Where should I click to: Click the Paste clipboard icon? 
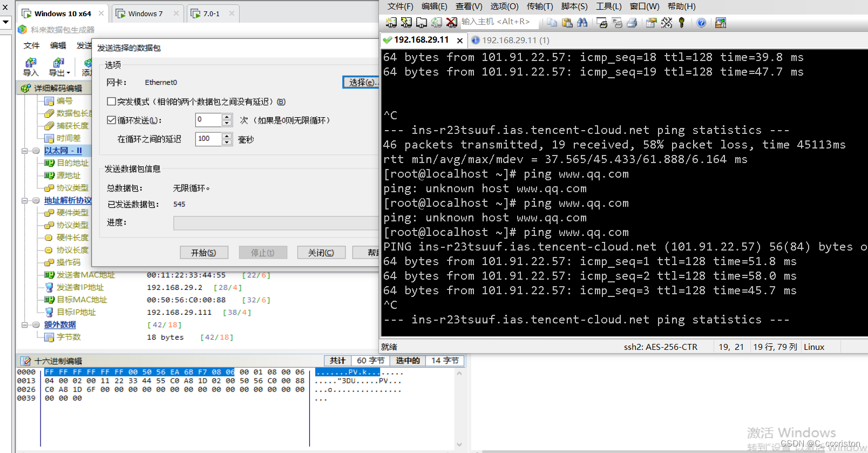[x=567, y=22]
